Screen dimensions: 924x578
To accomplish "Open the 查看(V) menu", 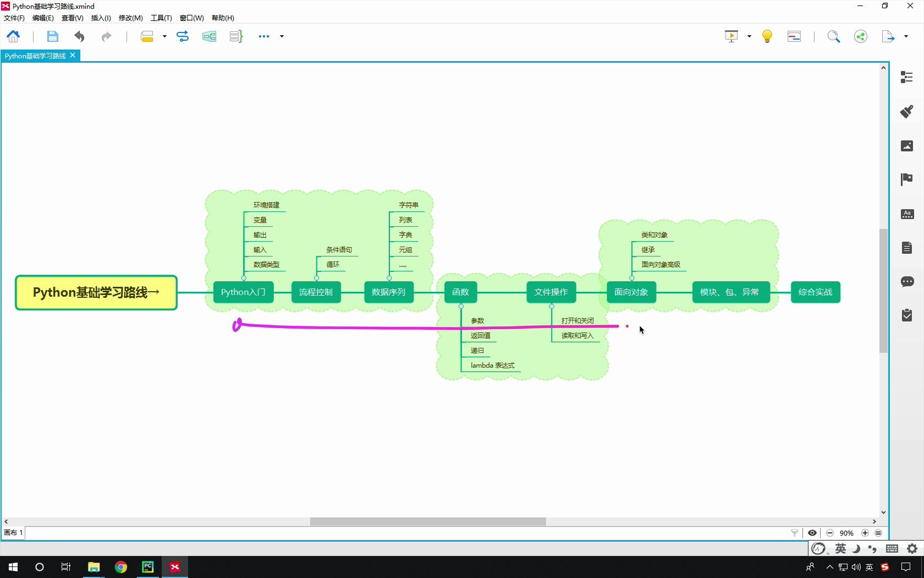I will pos(72,18).
